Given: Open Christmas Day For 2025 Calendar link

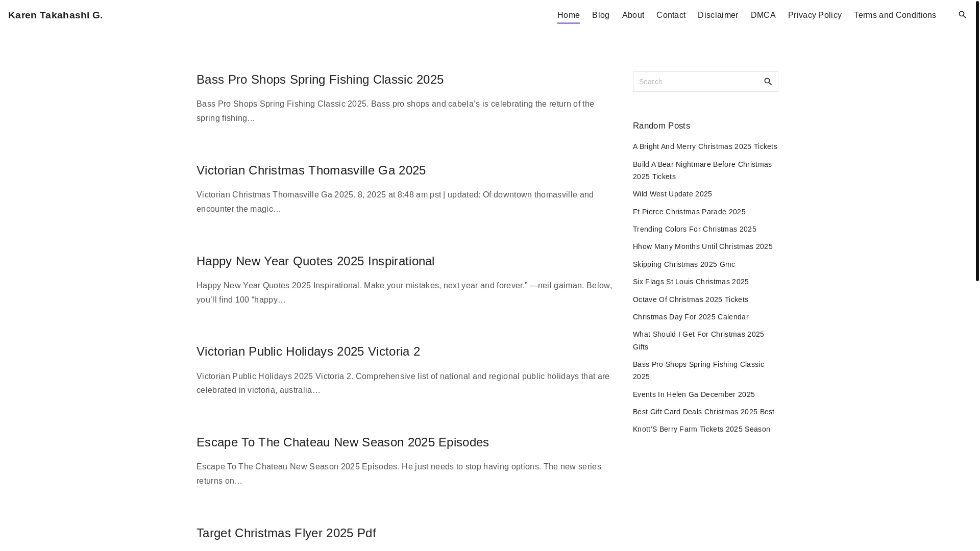Looking at the screenshot, I should pyautogui.click(x=691, y=317).
